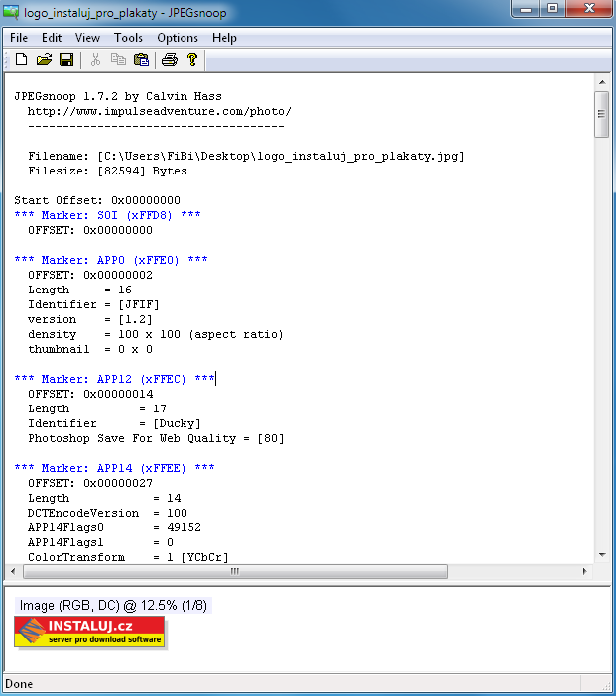This screenshot has width=616, height=696.
Task: Click the INSTALUJ.cz image preview thumbnail
Action: 89,632
